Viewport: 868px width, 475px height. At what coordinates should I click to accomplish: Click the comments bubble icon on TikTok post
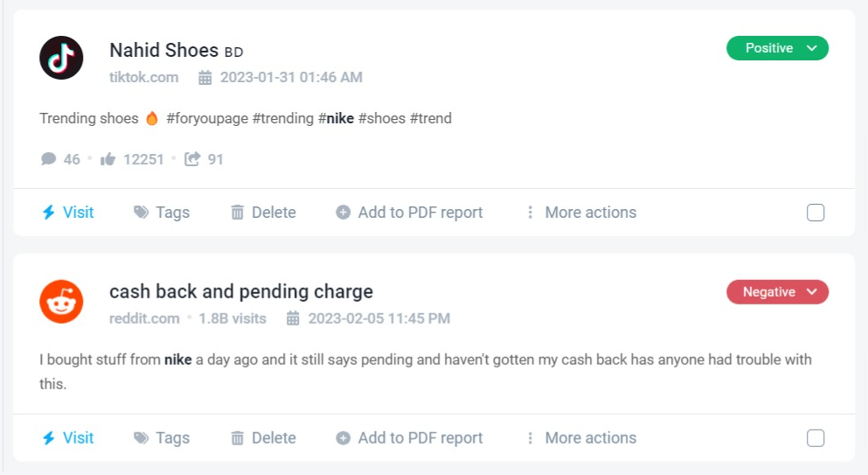tap(48, 159)
